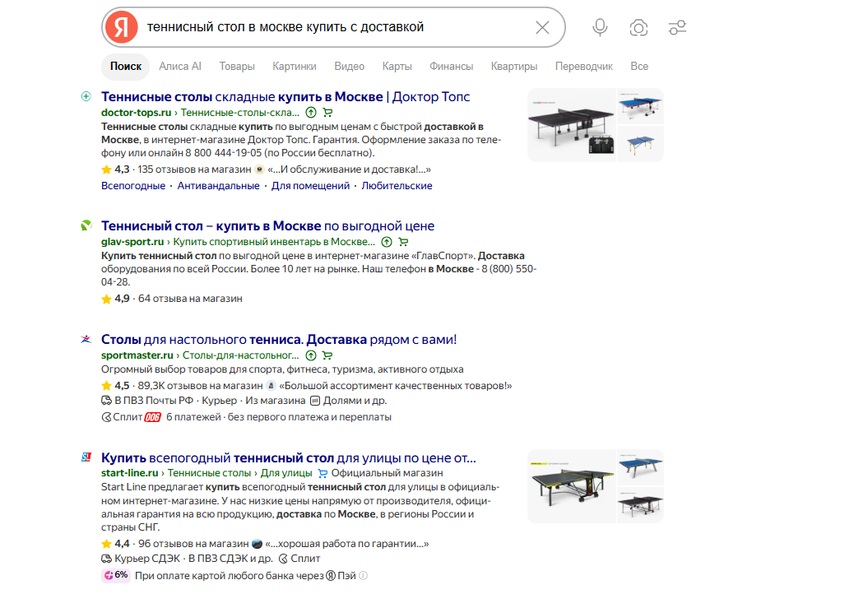The height and width of the screenshot is (594, 868).
Task: Open Столы для настольного тенниса Sportmaster result
Action: [x=279, y=339]
